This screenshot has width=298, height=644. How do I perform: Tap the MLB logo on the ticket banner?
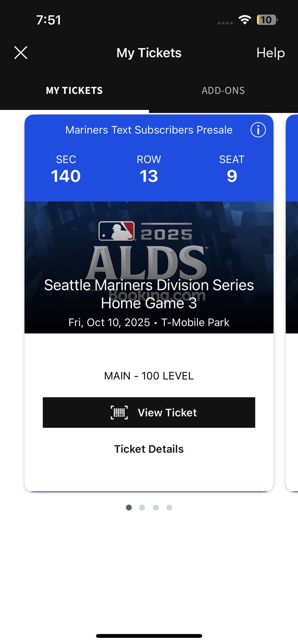point(116,231)
